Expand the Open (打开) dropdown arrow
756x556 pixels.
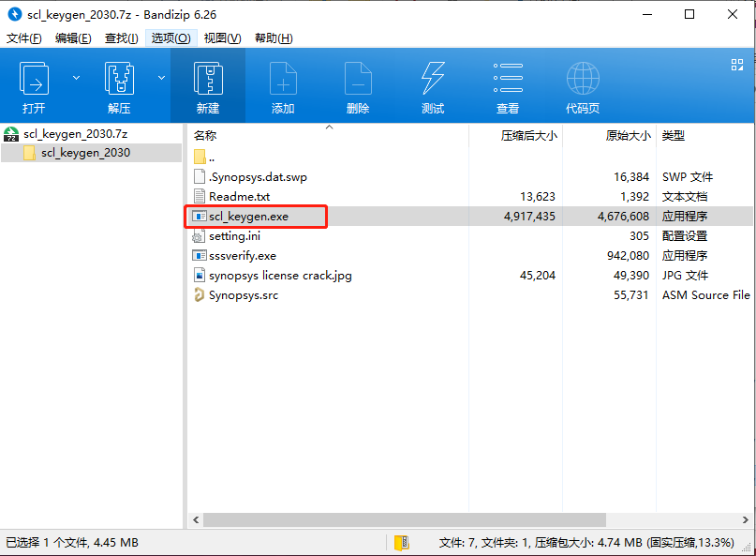tap(76, 78)
